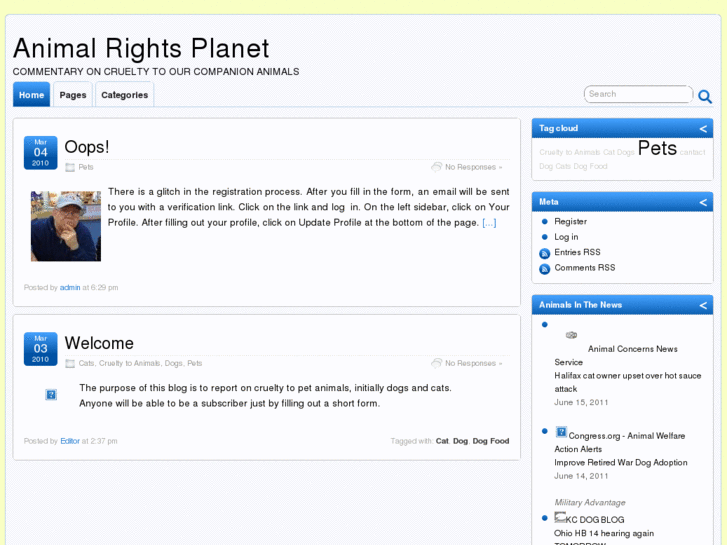Collapse the Tag cloud widget
The image size is (727, 545).
703,129
